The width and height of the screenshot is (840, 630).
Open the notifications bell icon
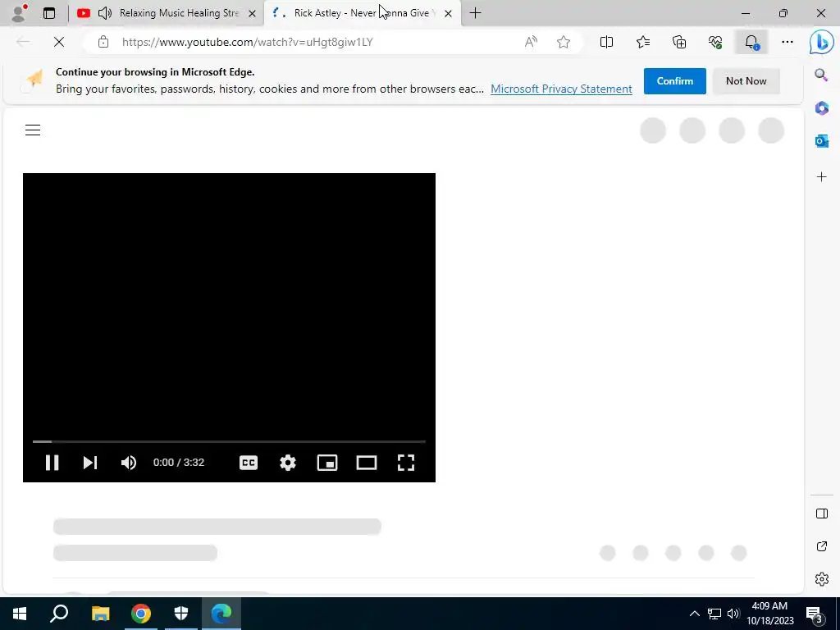[x=751, y=42]
